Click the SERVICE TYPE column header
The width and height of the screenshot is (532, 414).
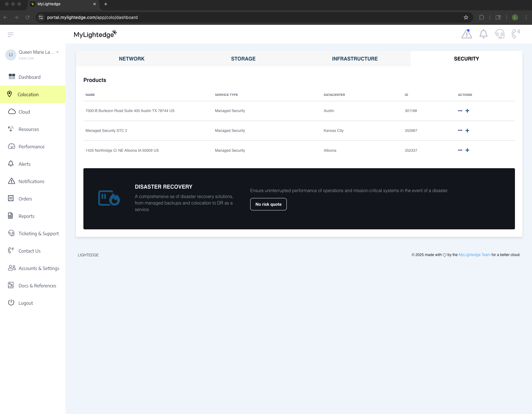coord(227,95)
